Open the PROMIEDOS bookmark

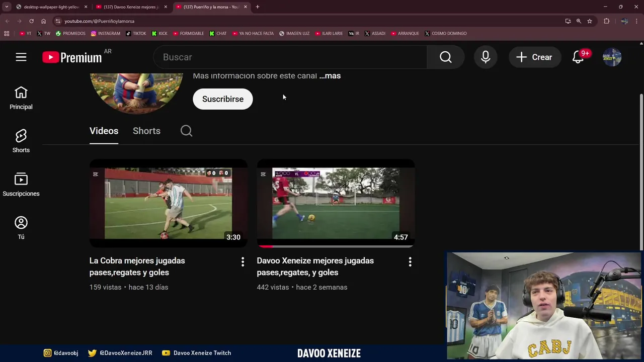point(70,33)
